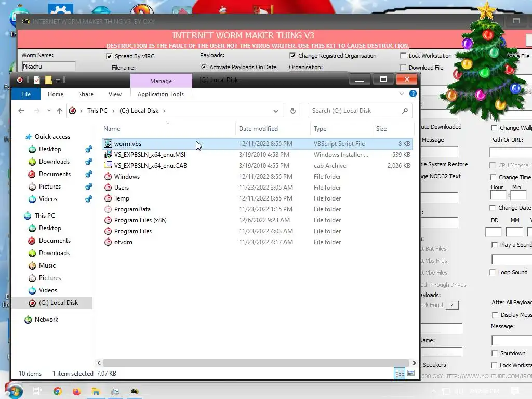532x399 pixels.
Task: Enable Loop Sound checkbox
Action: [493, 272]
